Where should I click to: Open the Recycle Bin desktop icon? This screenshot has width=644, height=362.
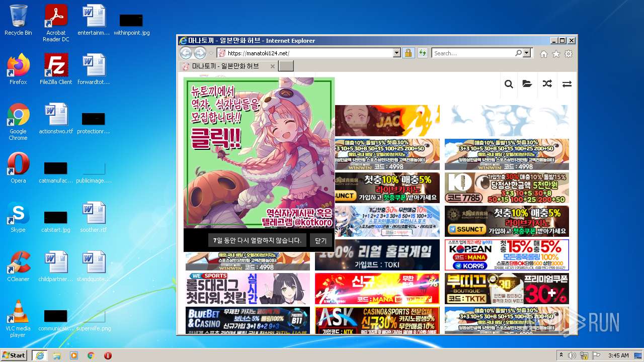(x=18, y=20)
